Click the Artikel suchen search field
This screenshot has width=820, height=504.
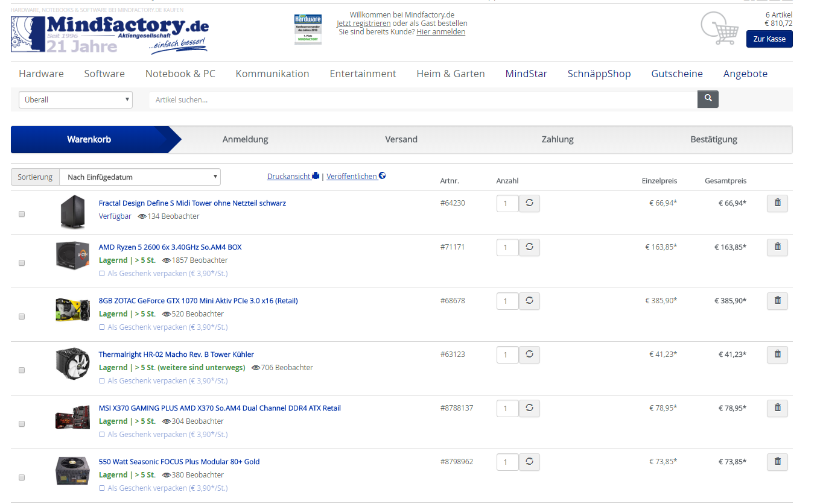coord(424,99)
